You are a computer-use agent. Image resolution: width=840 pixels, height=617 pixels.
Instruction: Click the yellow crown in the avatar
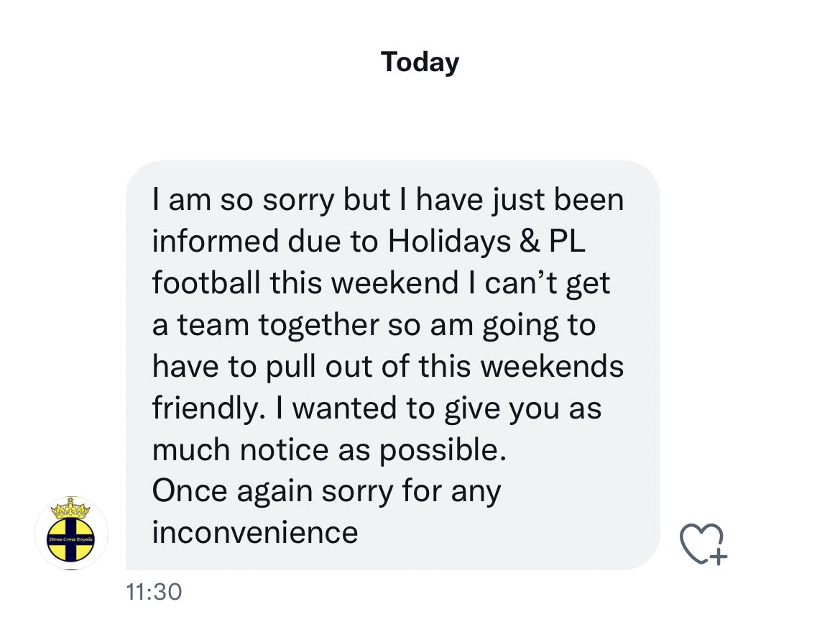coord(71,510)
